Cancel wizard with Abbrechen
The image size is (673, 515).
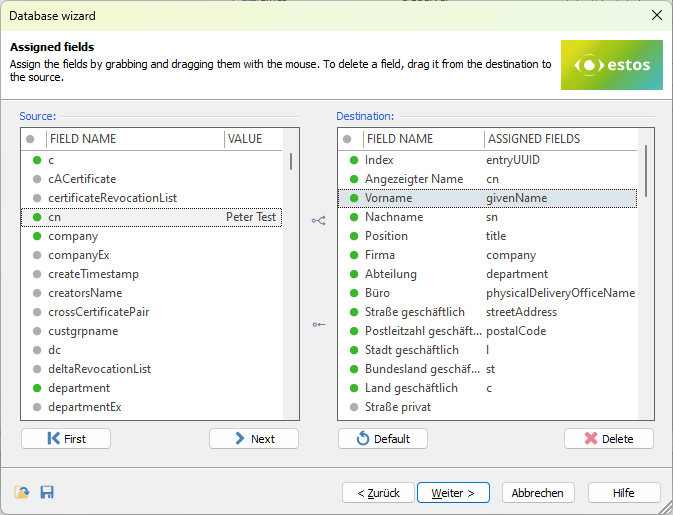pyautogui.click(x=538, y=493)
